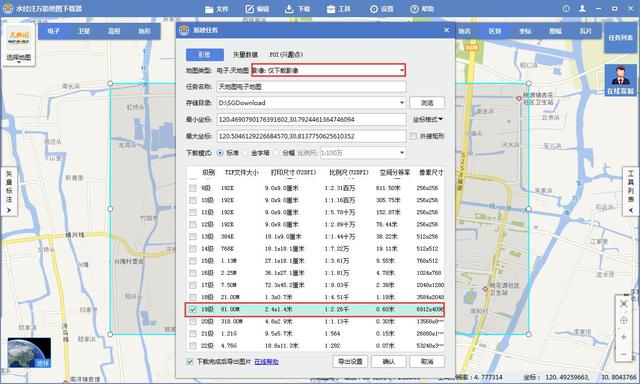Screen dimensions: 640x384
Task: Select the 影像 tab in dialog
Action: click(204, 54)
